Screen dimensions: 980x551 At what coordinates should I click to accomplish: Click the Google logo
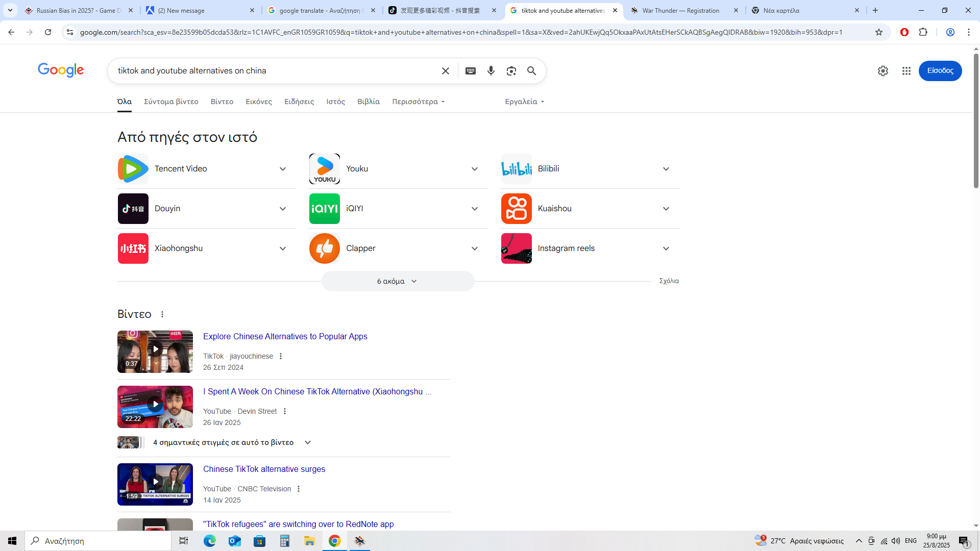[x=61, y=70]
